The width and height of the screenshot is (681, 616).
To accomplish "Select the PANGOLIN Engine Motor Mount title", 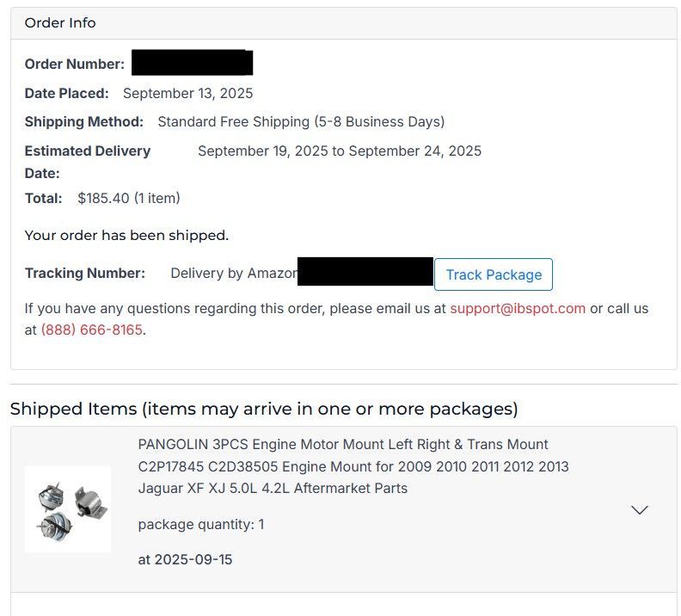I will (x=353, y=466).
